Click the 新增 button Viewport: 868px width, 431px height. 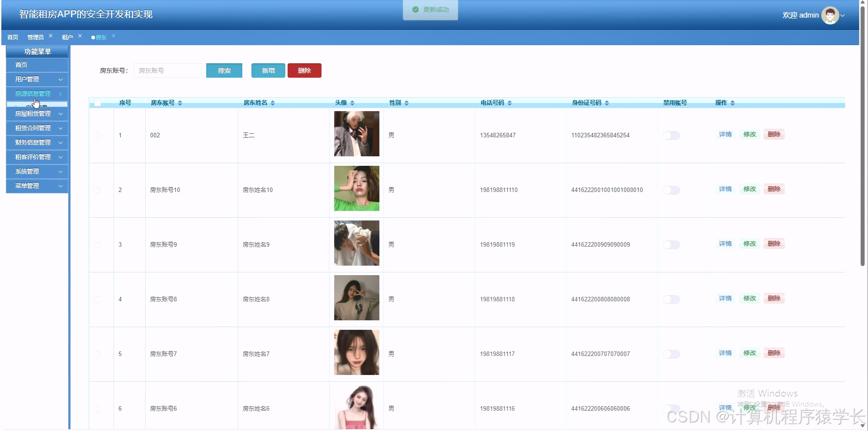pyautogui.click(x=268, y=70)
